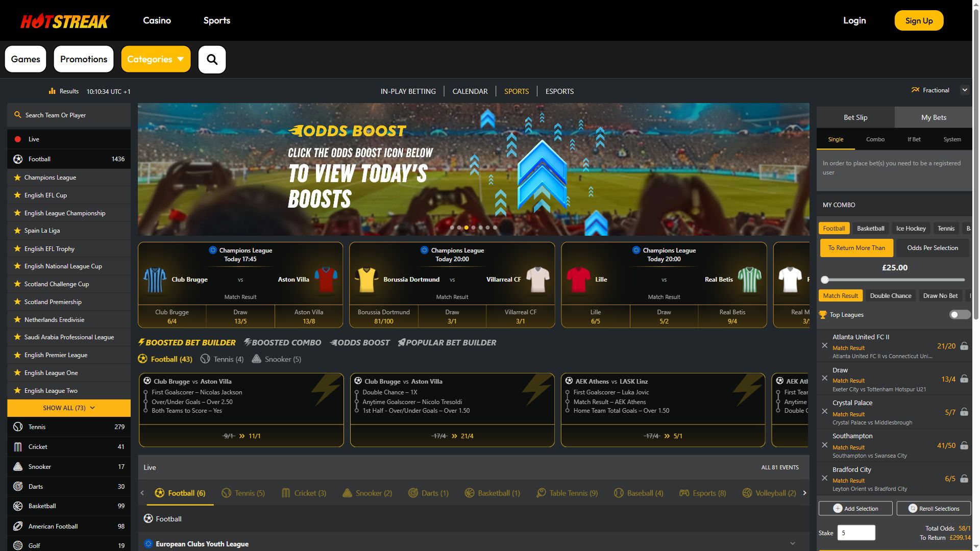Open the Fractional odds format dropdown
The image size is (980, 551).
(x=964, y=90)
